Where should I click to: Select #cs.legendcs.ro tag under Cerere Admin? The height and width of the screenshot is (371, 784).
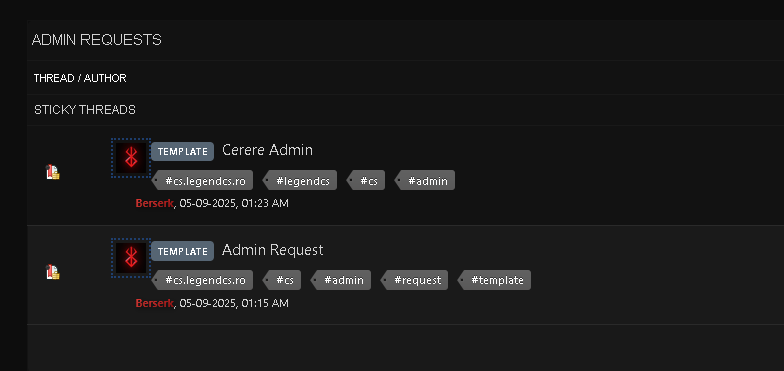pyautogui.click(x=202, y=180)
